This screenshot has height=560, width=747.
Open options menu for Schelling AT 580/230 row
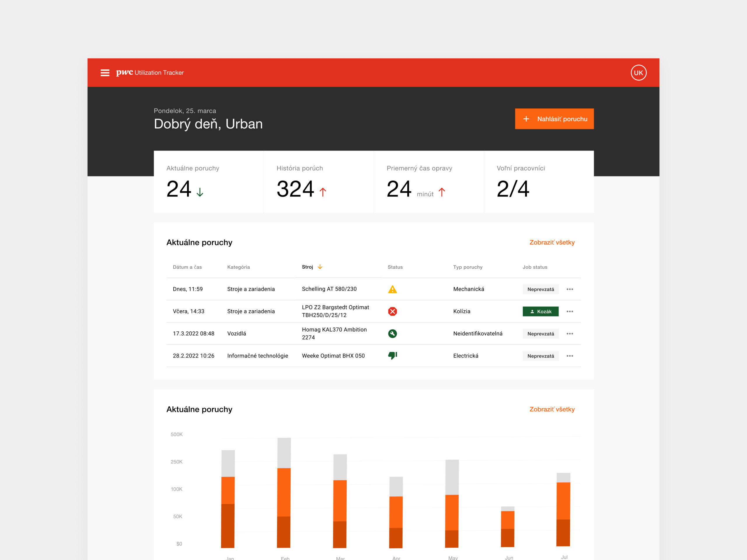[x=569, y=289]
